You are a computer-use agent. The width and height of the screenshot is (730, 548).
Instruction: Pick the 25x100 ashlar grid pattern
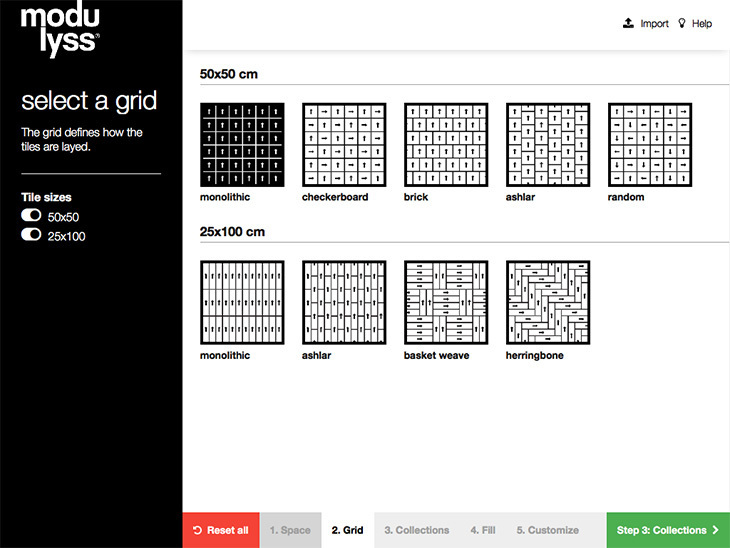coord(344,303)
